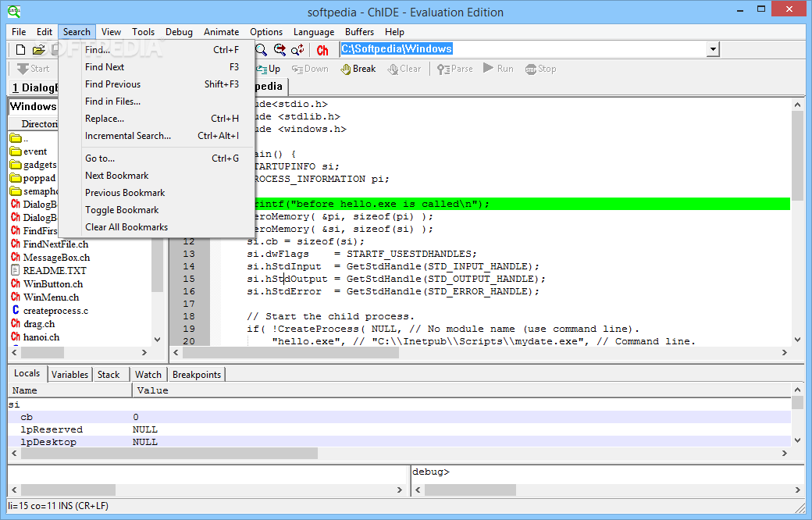Click the debug> command prompt pane
The image size is (812, 520).
tap(607, 475)
